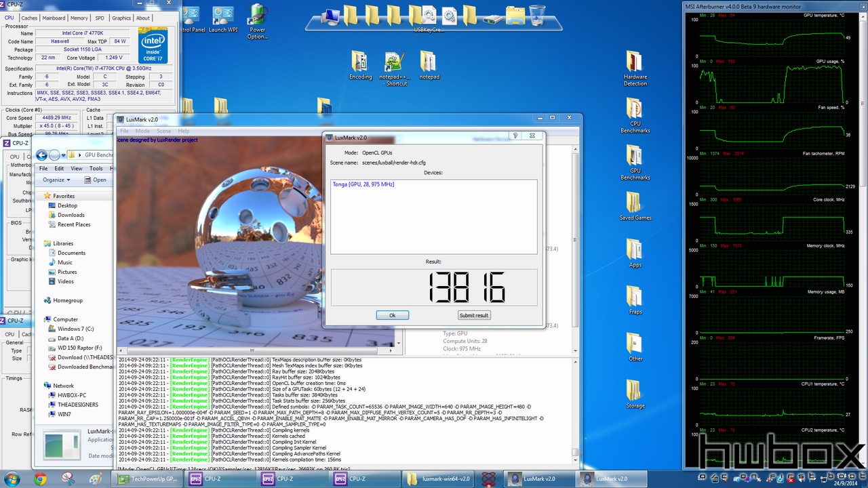Switch to the Memory tab in CPU-Z

[x=79, y=18]
